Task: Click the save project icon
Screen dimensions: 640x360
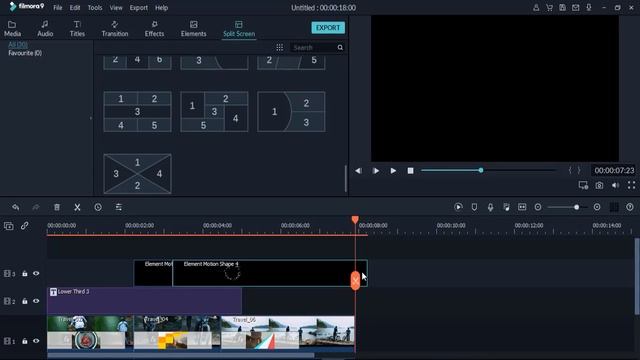Action: [x=562, y=8]
